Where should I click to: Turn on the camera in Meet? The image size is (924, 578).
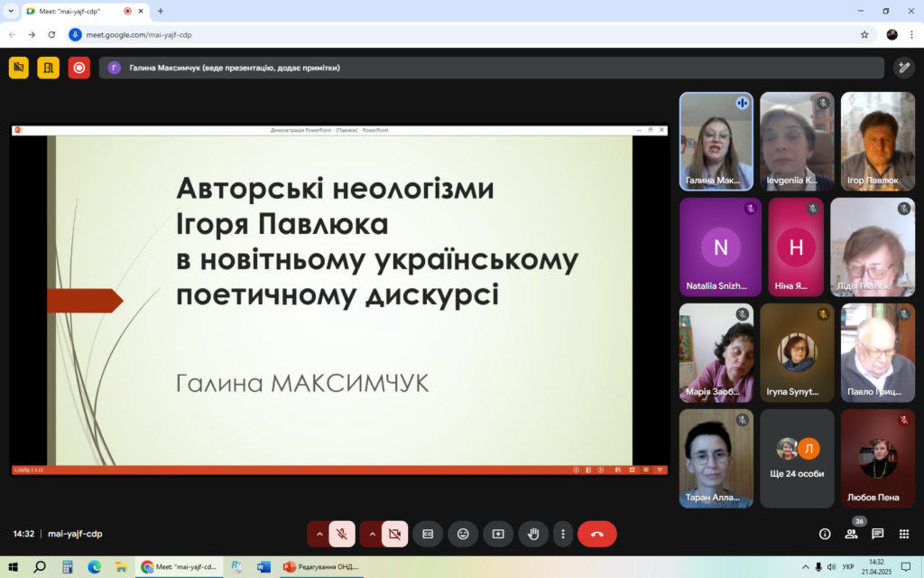click(x=394, y=534)
